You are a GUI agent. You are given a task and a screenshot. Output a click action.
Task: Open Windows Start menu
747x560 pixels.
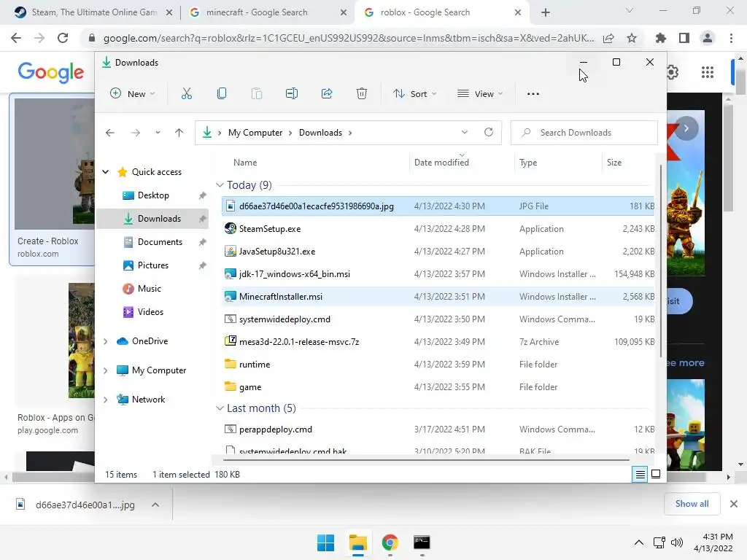pyautogui.click(x=326, y=542)
